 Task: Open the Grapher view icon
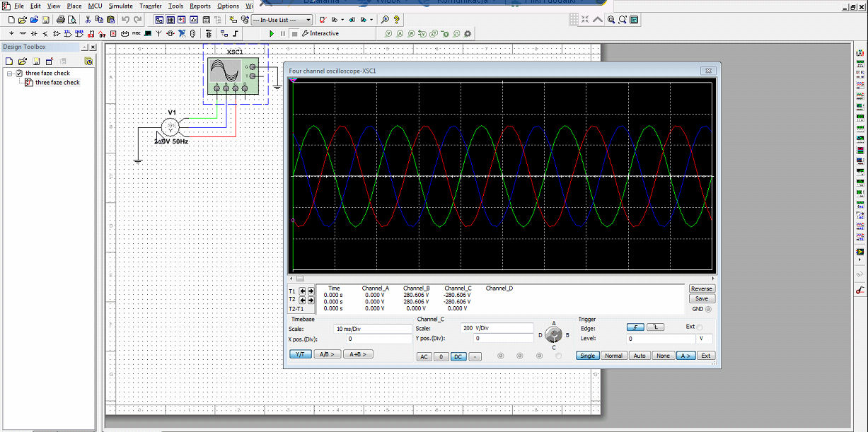(194, 20)
